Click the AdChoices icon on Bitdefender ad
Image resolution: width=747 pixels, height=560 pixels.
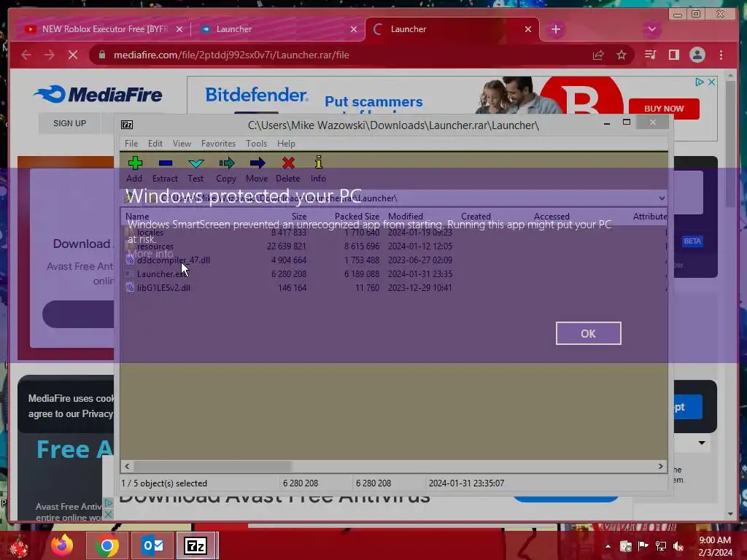[x=699, y=82]
